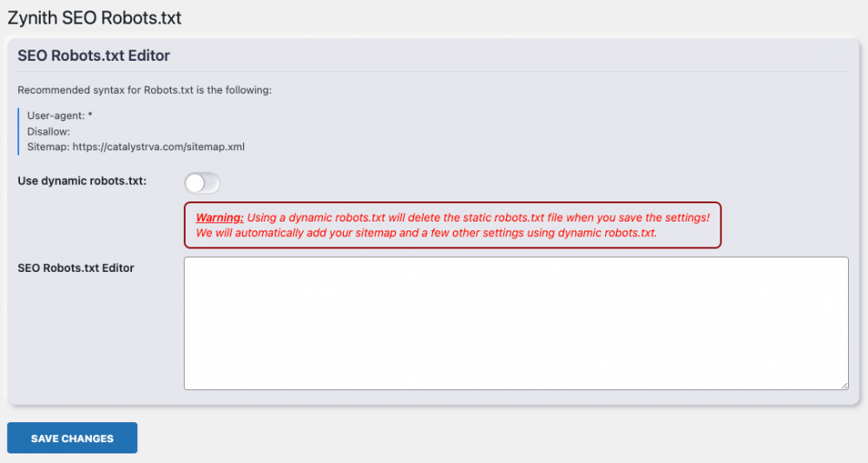
Task: Click the divider line under the panel heading
Action: click(x=432, y=71)
